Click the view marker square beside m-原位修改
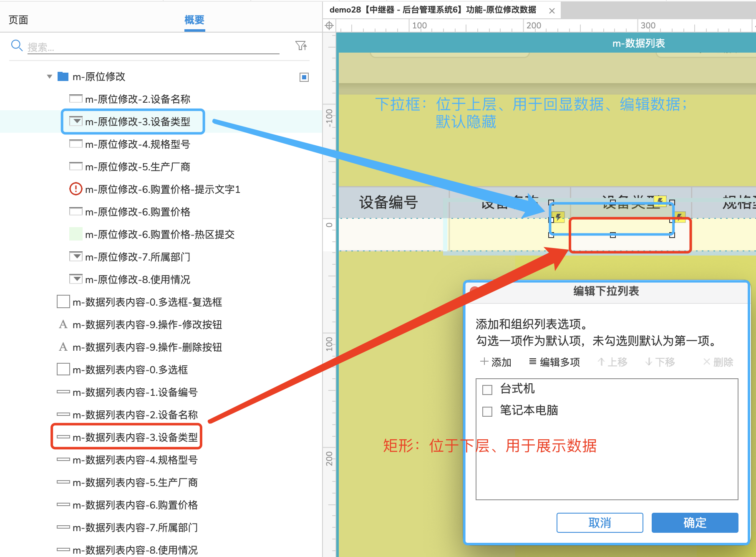The height and width of the screenshot is (557, 756). [x=304, y=77]
